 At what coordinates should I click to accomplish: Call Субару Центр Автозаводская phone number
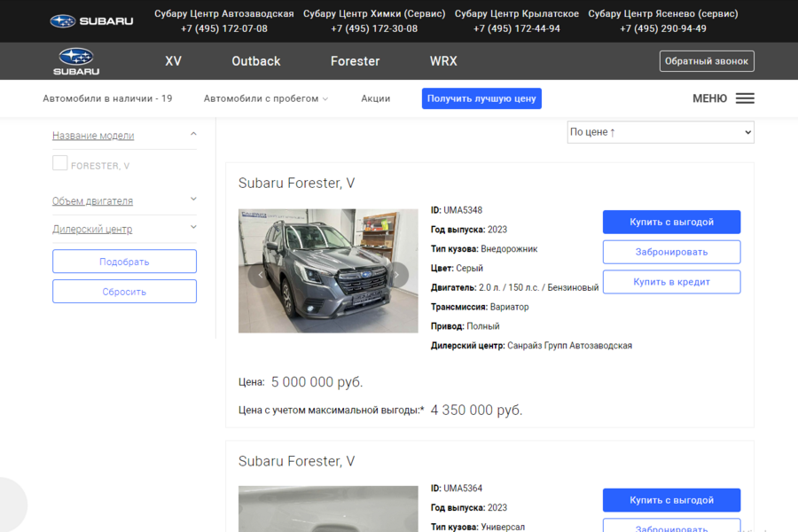point(224,28)
